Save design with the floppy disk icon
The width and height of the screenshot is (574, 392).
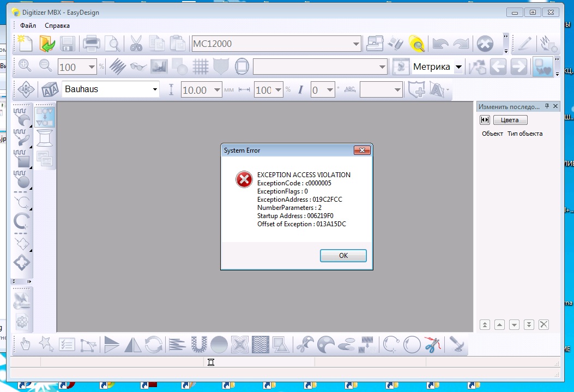(68, 44)
